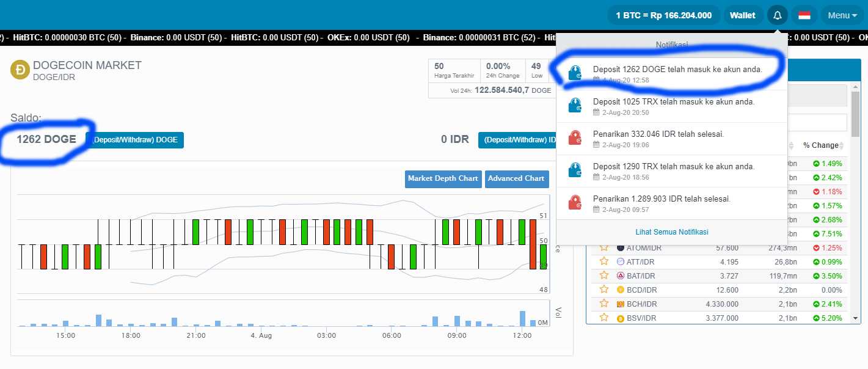Click the 0.00% 24h Change stat

pyautogui.click(x=502, y=70)
